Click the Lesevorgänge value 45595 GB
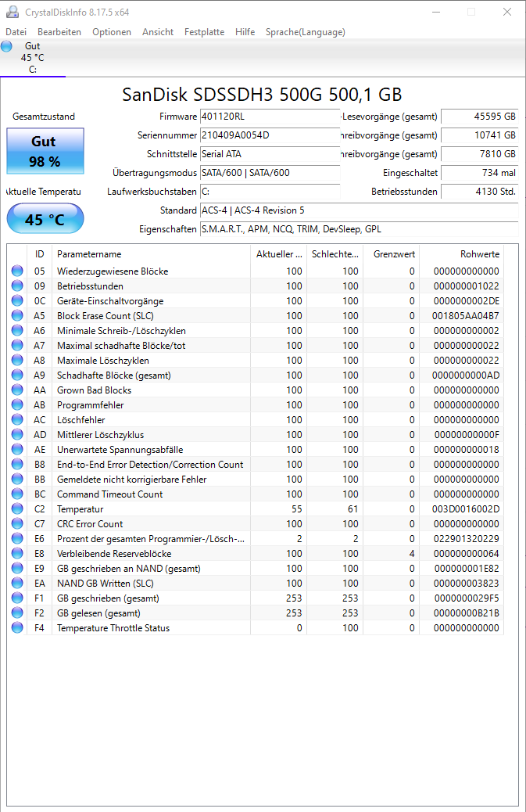Image resolution: width=526 pixels, height=812 pixels. [x=479, y=117]
